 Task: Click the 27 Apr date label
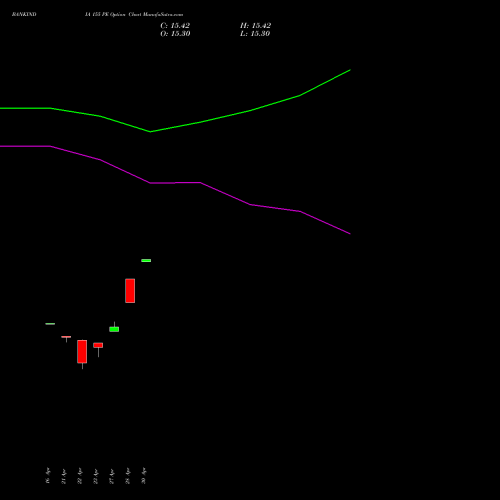pyautogui.click(x=112, y=476)
